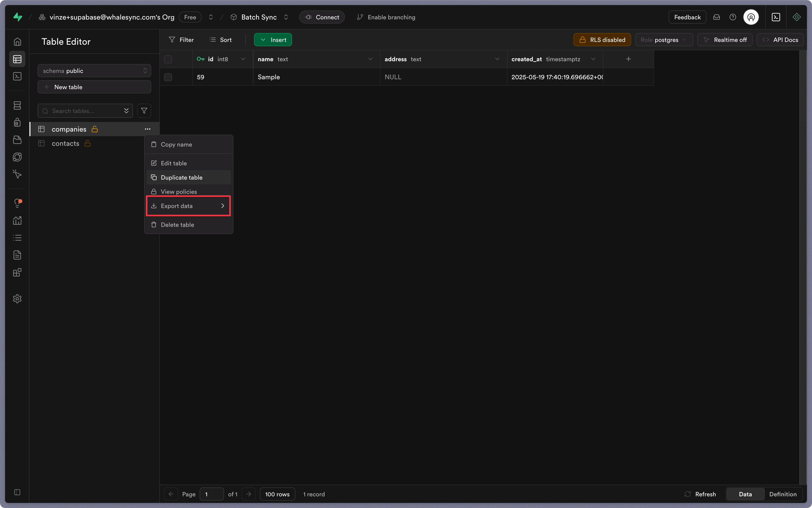Click the NULL address cell
Image resolution: width=812 pixels, height=508 pixels.
pyautogui.click(x=444, y=77)
